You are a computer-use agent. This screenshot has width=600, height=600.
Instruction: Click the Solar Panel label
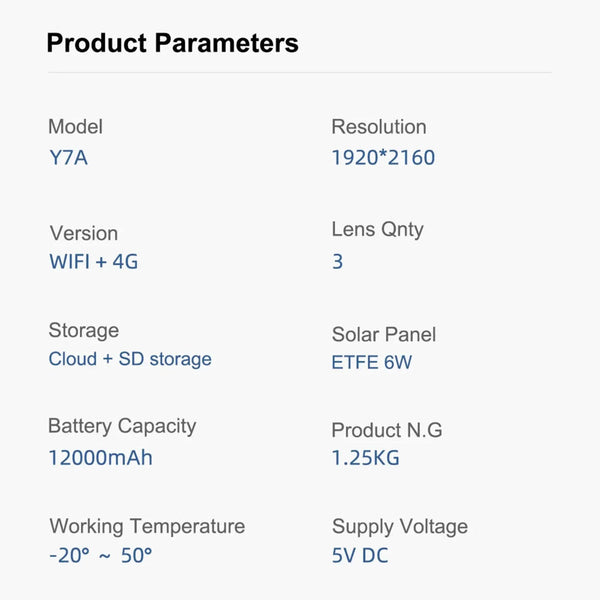point(383,334)
